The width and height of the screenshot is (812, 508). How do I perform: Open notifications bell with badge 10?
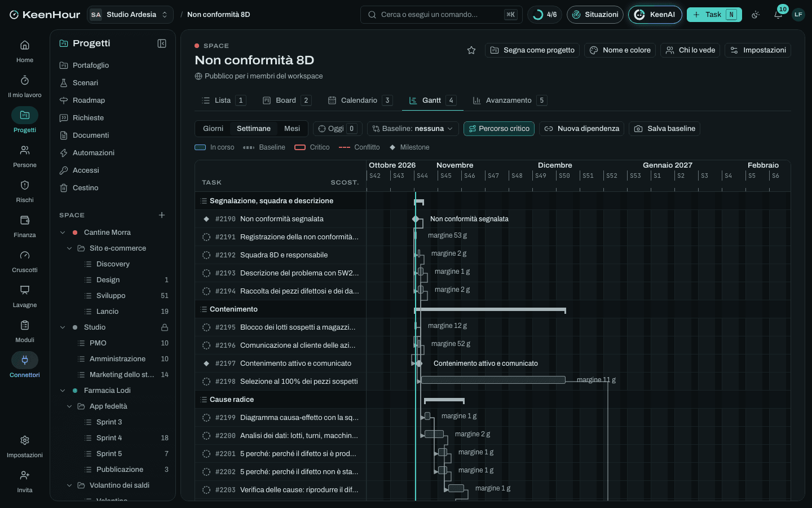[x=778, y=15]
